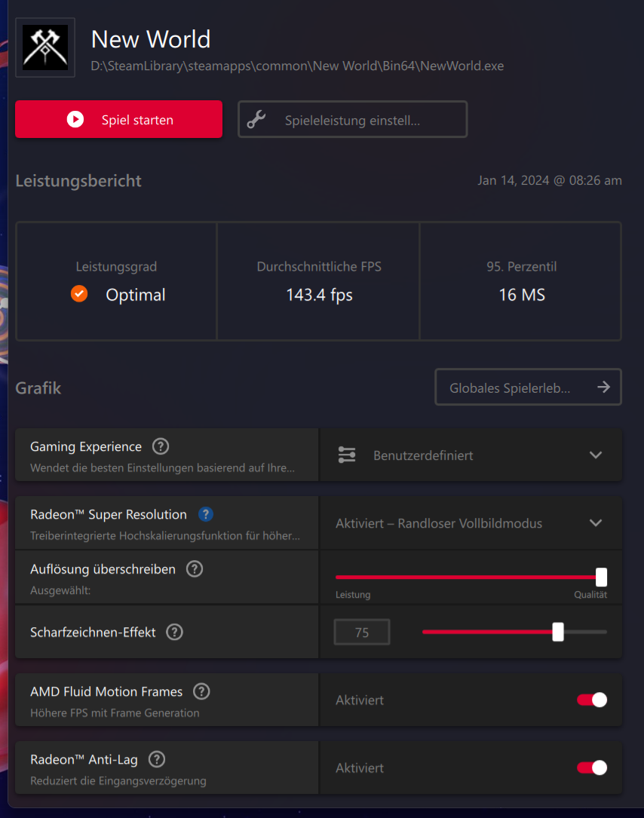The height and width of the screenshot is (818, 644).
Task: Select the Scharfzeichnen value field showing 75
Action: pos(361,632)
